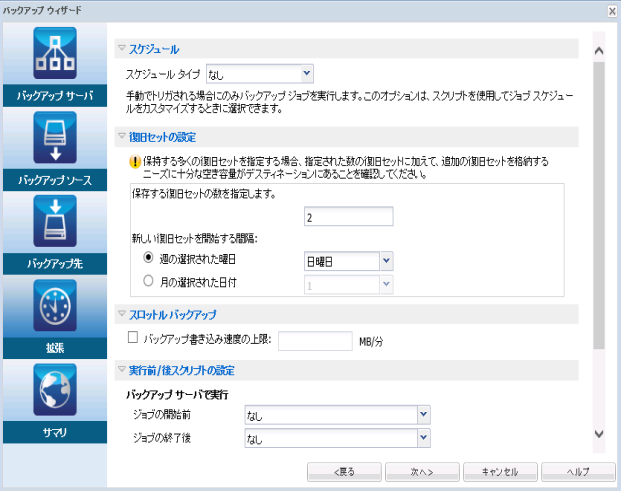Enable the バックアップ書き込み速度の上限 checkbox
The image size is (621, 491).
[133, 337]
